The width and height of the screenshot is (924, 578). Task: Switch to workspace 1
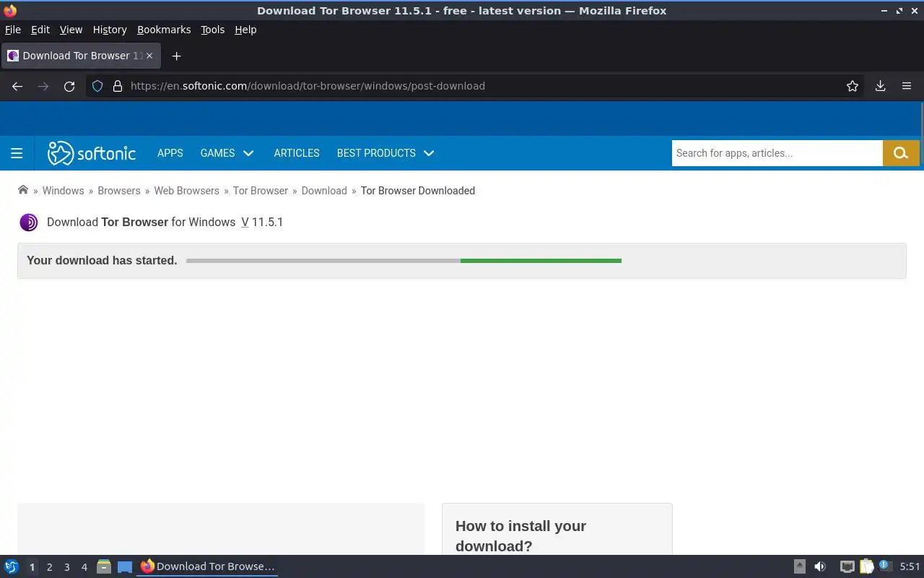[32, 567]
